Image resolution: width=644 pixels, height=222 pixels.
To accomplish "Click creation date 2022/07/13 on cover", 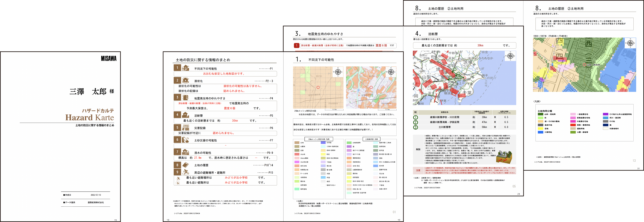I will [x=96, y=195].
